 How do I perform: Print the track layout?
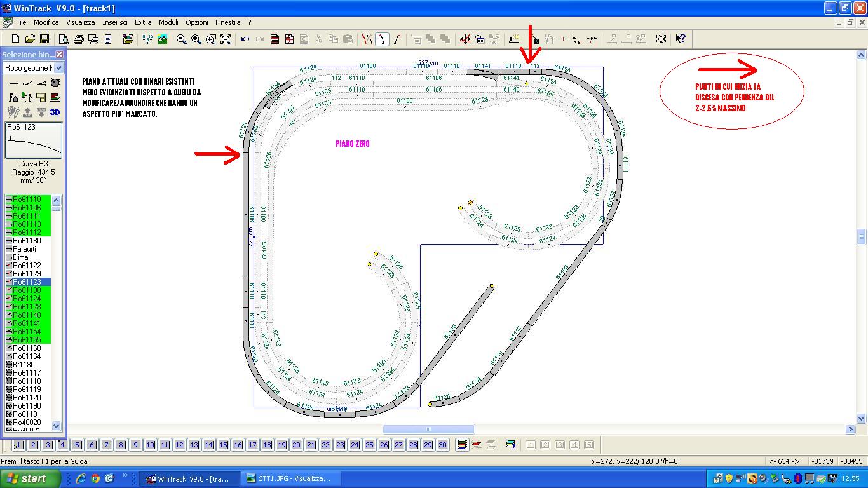click(x=79, y=39)
